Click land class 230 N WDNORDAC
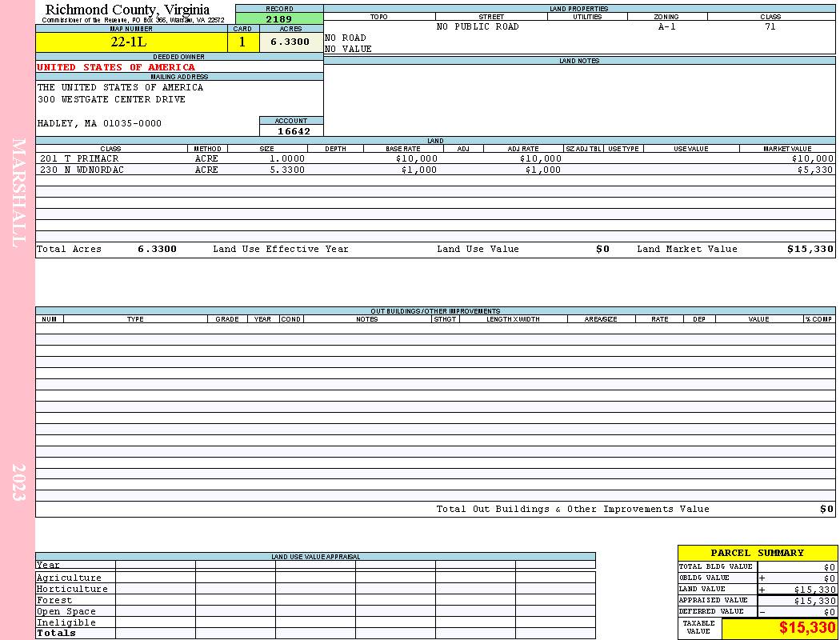The image size is (840, 640). pos(82,170)
